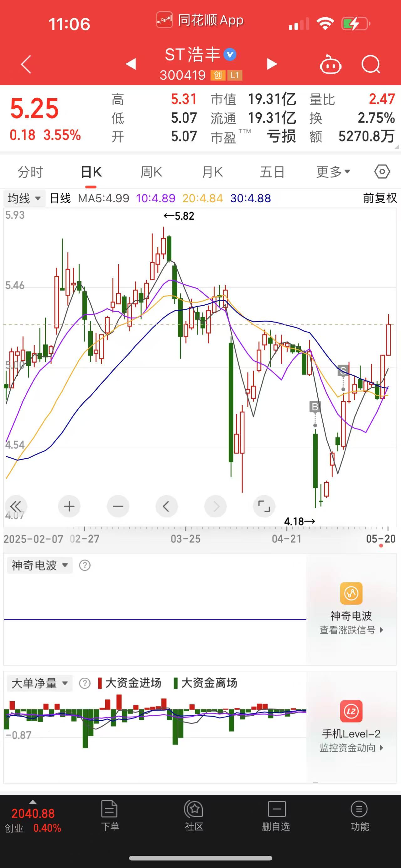Tap the help icon next to 大单净量
This screenshot has height=868, width=401.
click(85, 683)
